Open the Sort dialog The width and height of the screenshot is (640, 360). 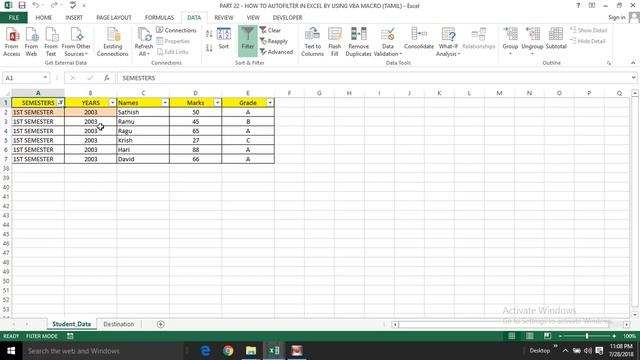[224, 39]
